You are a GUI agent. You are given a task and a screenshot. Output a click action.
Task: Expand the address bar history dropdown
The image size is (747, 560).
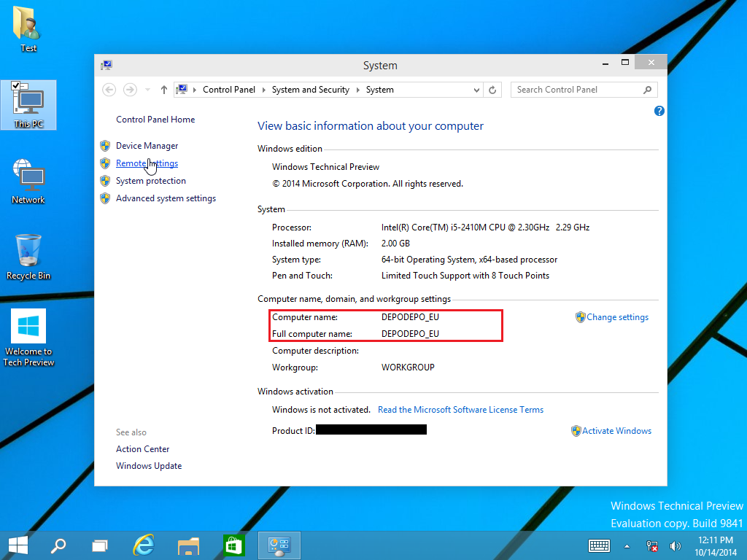(477, 90)
